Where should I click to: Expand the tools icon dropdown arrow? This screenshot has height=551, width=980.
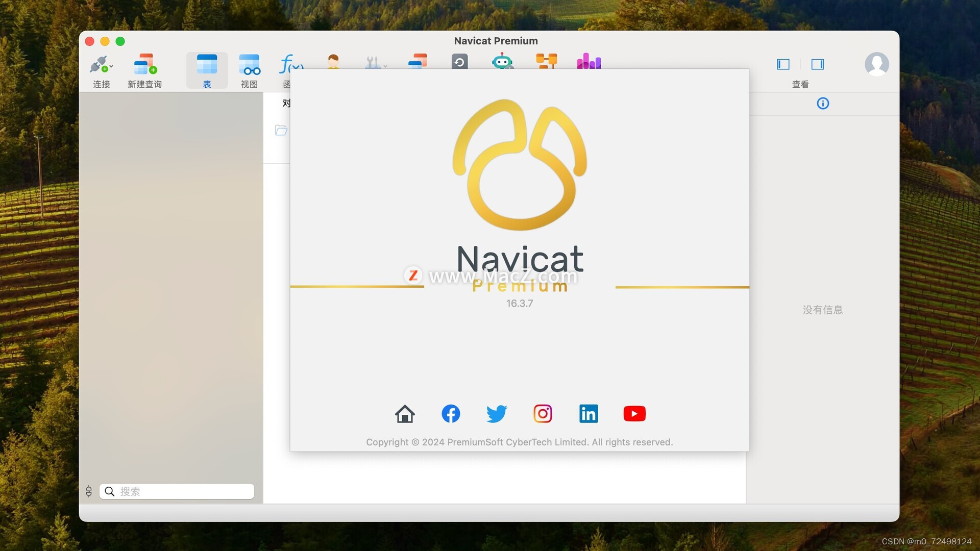[x=385, y=66]
